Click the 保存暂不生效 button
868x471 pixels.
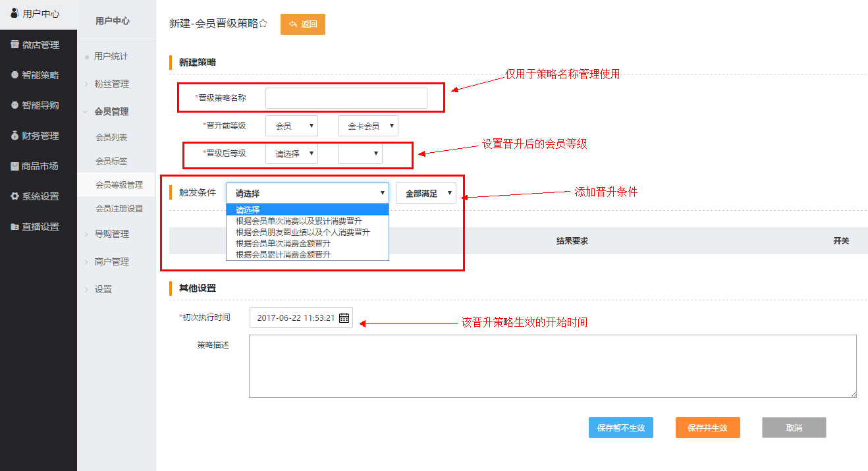pos(620,428)
